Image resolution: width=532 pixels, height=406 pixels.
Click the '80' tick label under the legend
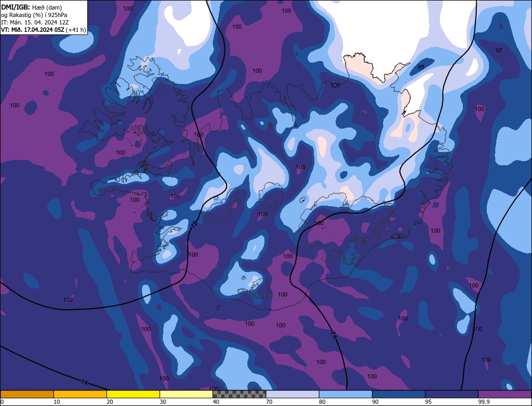pyautogui.click(x=322, y=402)
